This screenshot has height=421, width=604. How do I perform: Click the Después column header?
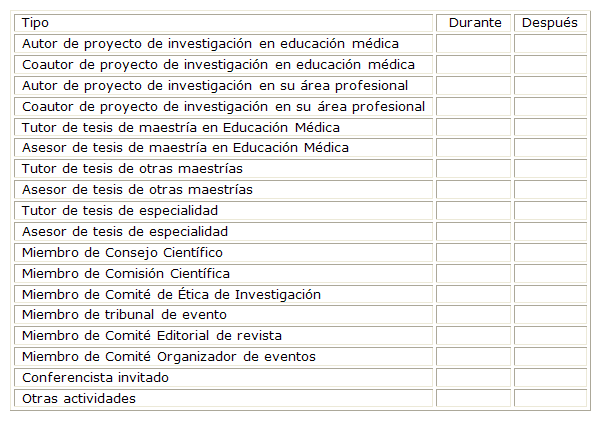click(550, 22)
